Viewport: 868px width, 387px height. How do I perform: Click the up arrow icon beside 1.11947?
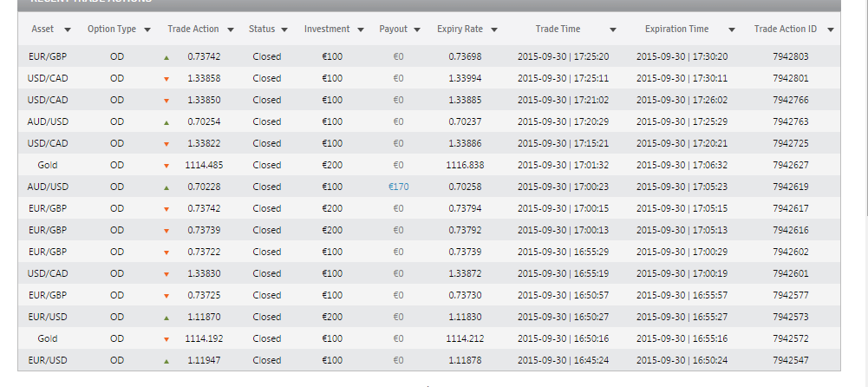point(166,361)
